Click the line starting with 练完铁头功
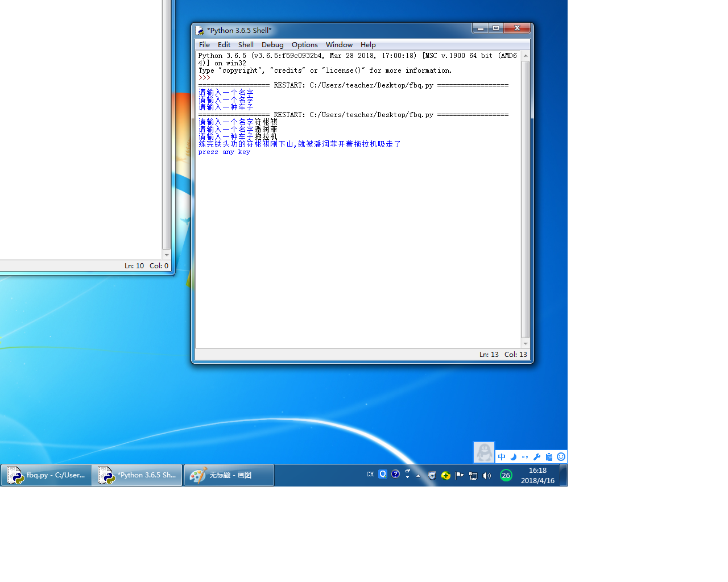This screenshot has width=728, height=582. (299, 144)
